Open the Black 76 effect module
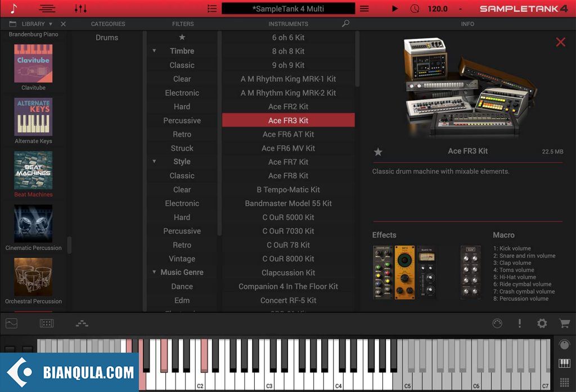Viewport: 576px width, 392px height. coord(426,272)
